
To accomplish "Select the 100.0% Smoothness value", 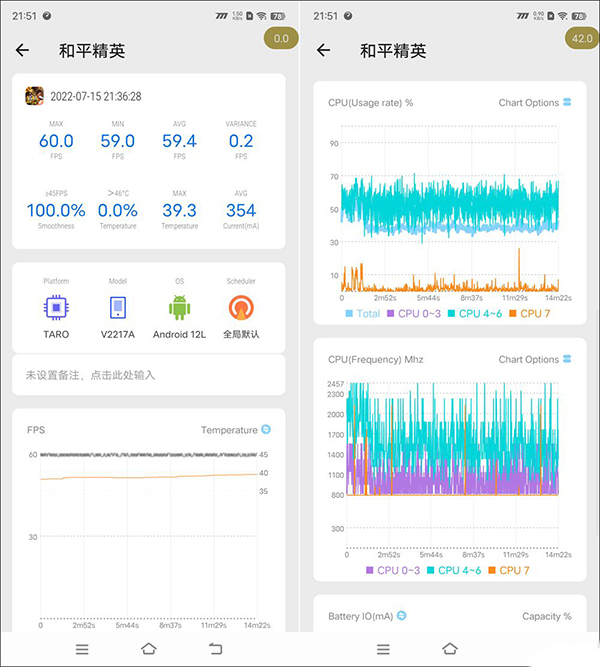I will (x=56, y=210).
